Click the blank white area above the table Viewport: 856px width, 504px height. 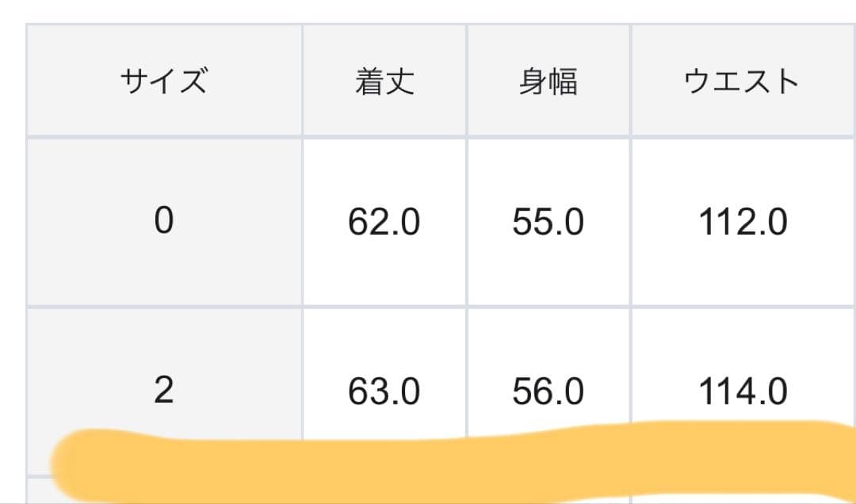point(428,11)
